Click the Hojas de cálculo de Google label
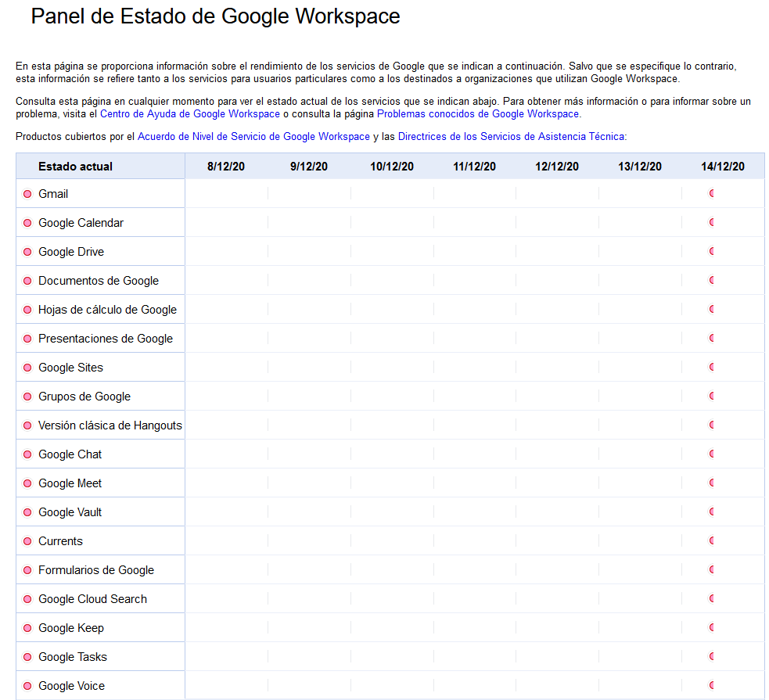Image resolution: width=769 pixels, height=700 pixels. point(107,310)
